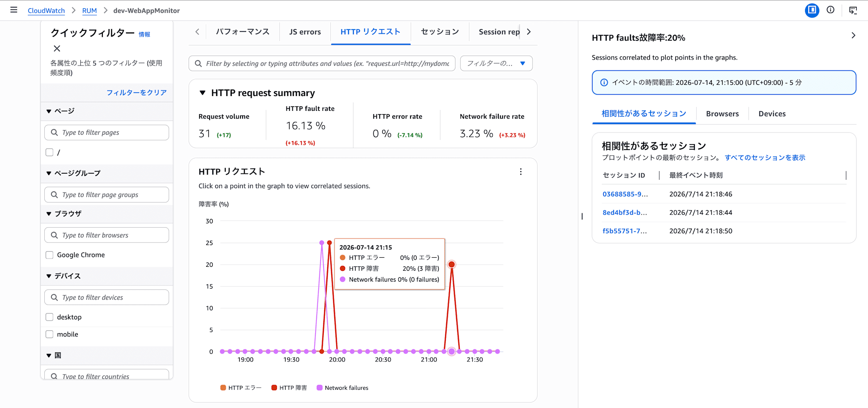This screenshot has height=408, width=868.
Task: Collapse the ブラウザ filter section
Action: click(x=49, y=214)
